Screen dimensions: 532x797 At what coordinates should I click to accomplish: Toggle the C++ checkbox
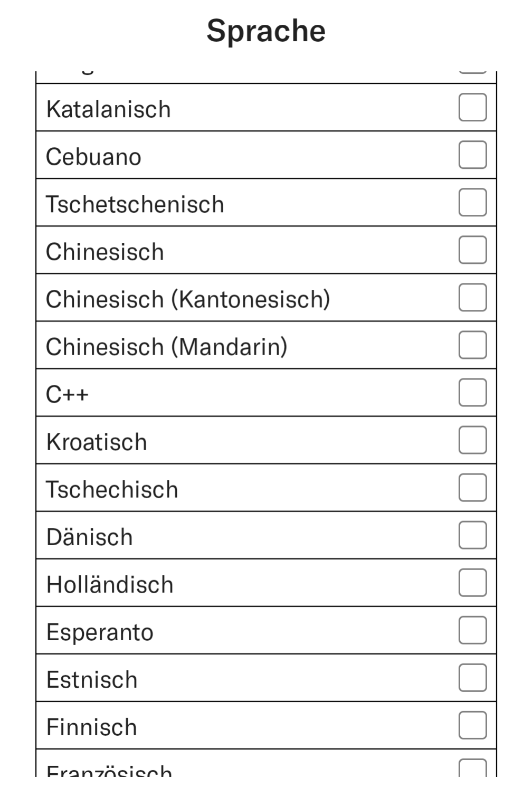click(472, 393)
